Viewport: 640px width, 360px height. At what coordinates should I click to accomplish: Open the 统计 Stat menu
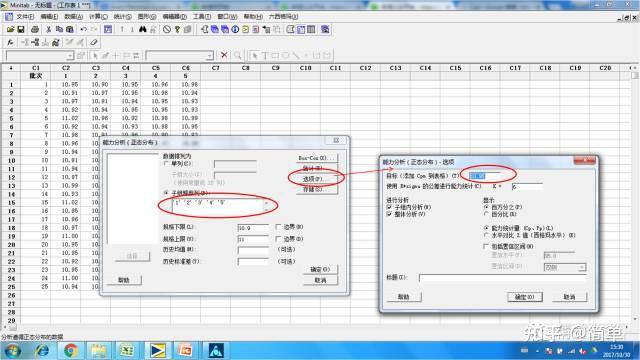coord(122,17)
